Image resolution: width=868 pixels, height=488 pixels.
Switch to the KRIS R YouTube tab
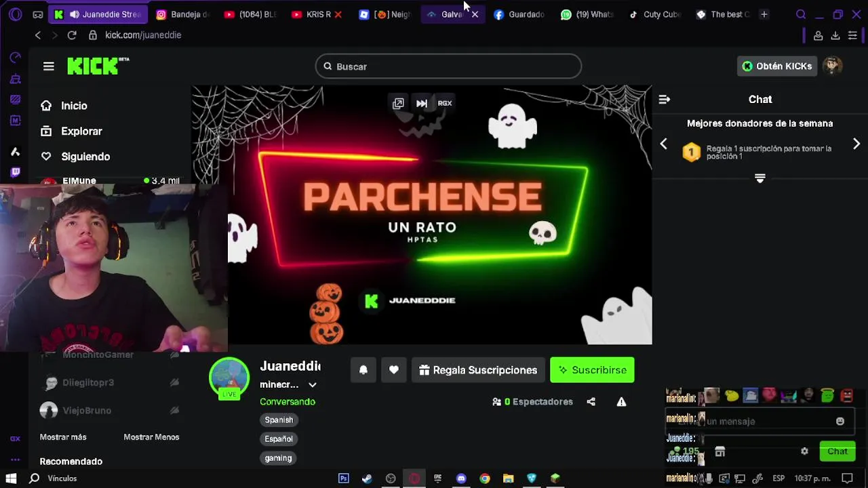316,14
